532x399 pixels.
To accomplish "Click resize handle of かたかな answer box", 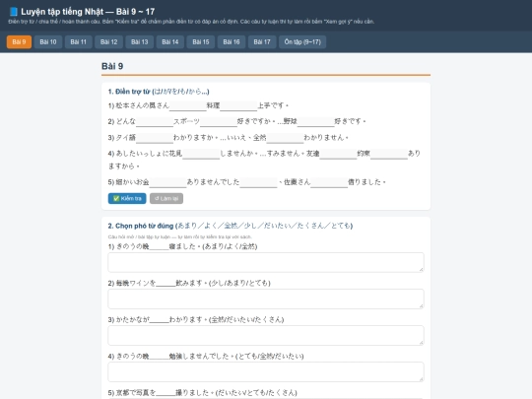I will pos(421,343).
